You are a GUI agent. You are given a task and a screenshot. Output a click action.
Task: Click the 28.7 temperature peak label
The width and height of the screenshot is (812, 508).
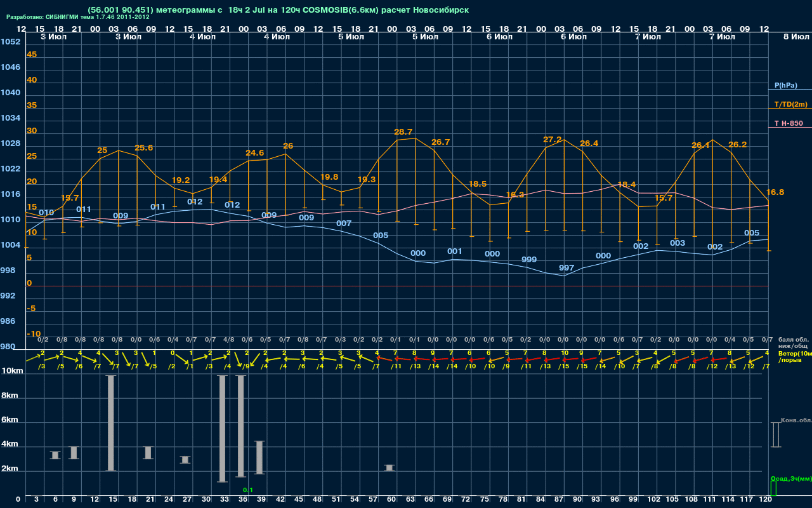(403, 132)
